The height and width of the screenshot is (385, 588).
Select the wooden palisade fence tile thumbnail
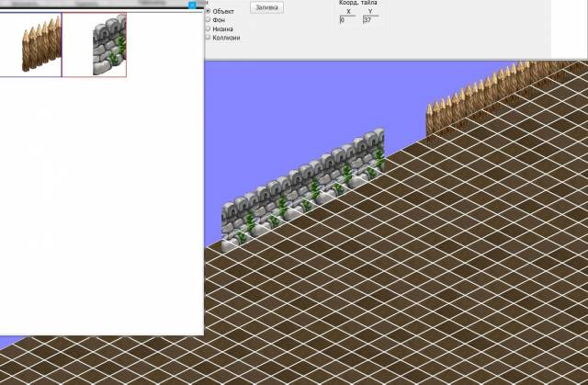click(x=30, y=45)
